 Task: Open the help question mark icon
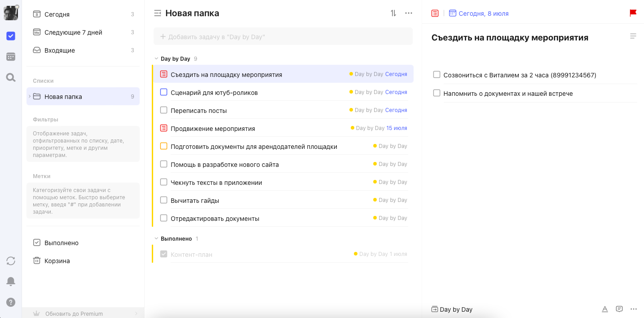point(11,302)
